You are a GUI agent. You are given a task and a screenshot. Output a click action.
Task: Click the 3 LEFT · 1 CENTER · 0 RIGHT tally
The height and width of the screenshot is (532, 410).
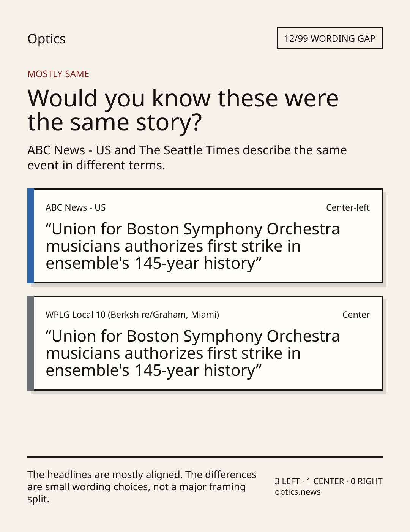click(x=328, y=481)
